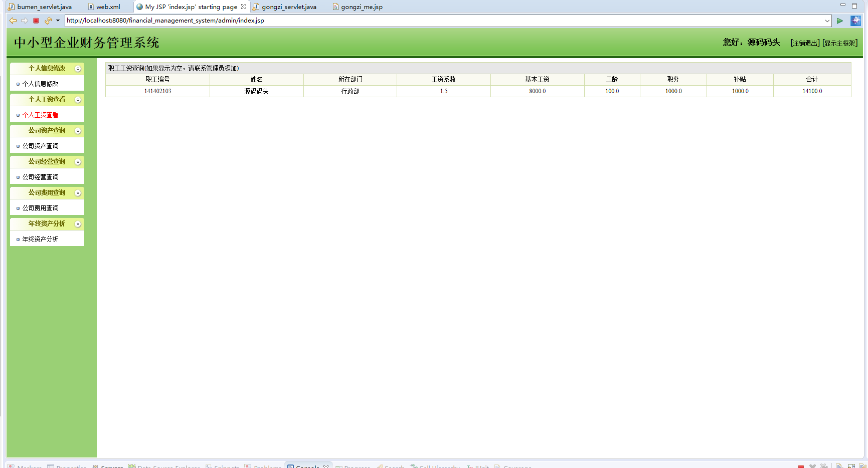Click the [显示主框架] link in the header

(840, 43)
